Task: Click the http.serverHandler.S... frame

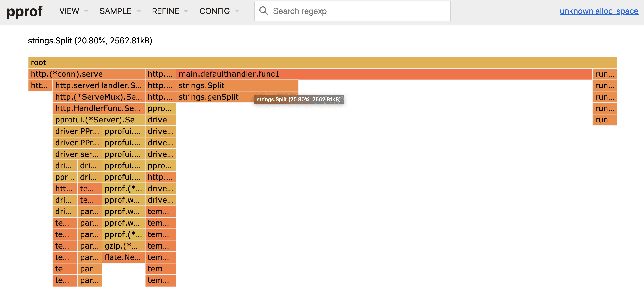Action: click(x=99, y=85)
